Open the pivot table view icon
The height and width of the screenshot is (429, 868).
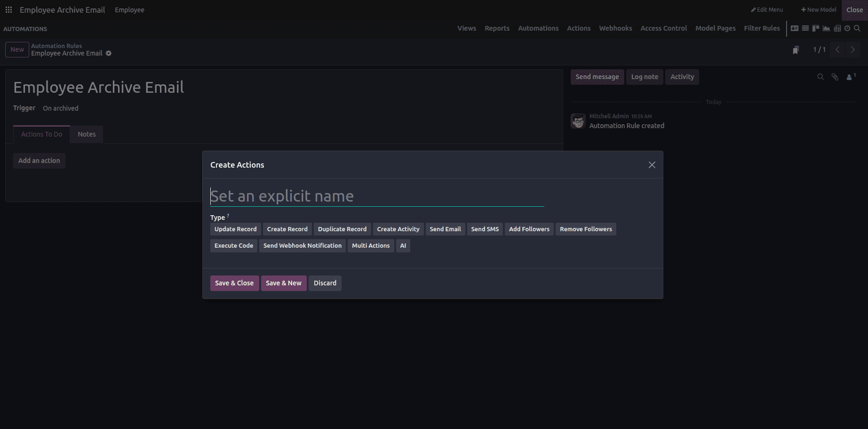pyautogui.click(x=837, y=28)
